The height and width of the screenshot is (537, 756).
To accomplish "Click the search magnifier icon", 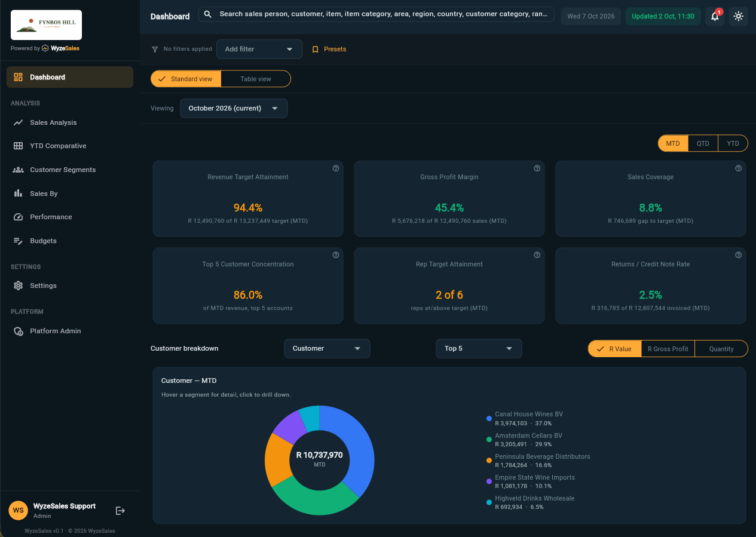I will (208, 14).
